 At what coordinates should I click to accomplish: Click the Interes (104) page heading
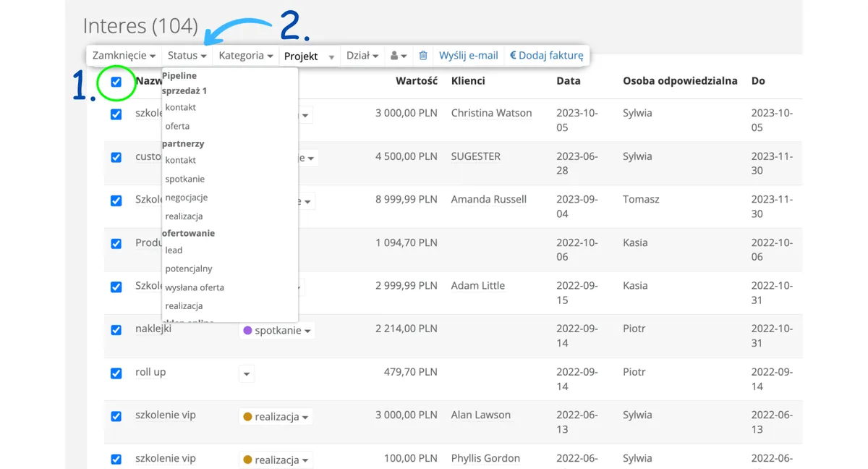point(140,26)
